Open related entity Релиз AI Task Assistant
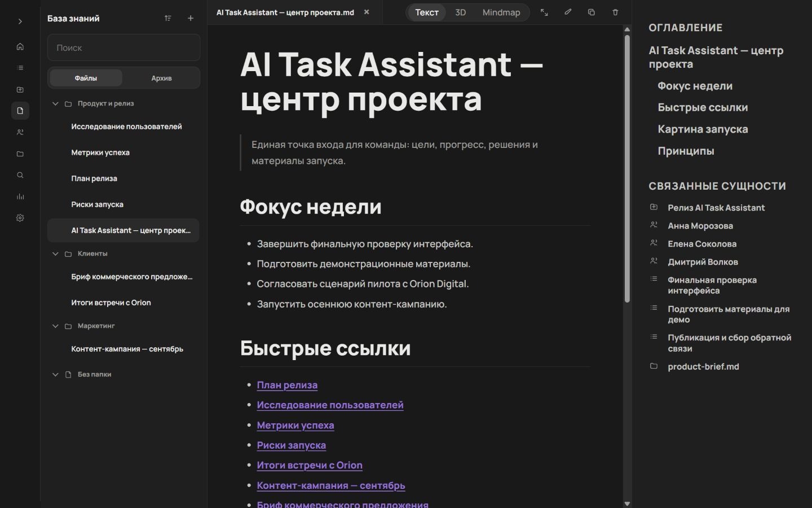 tap(716, 208)
